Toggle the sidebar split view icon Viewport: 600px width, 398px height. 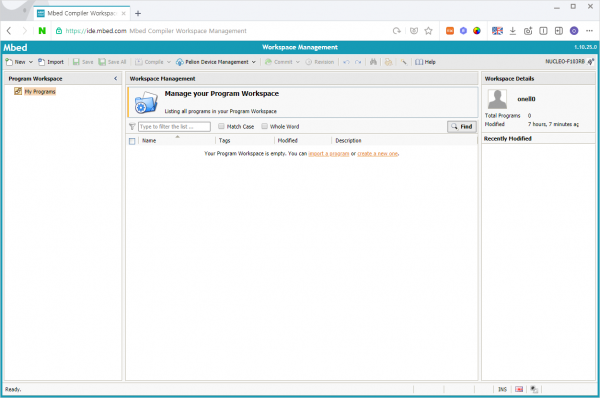[x=559, y=31]
